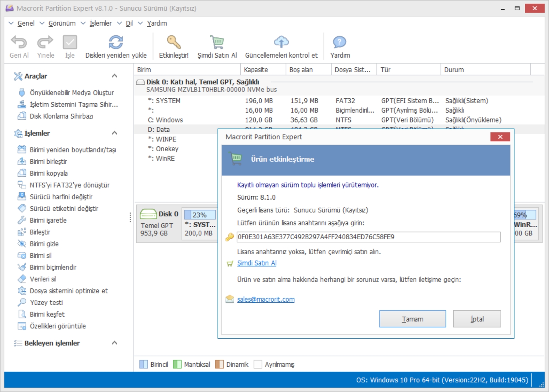Sort by the Boş alan column header

(x=308, y=69)
